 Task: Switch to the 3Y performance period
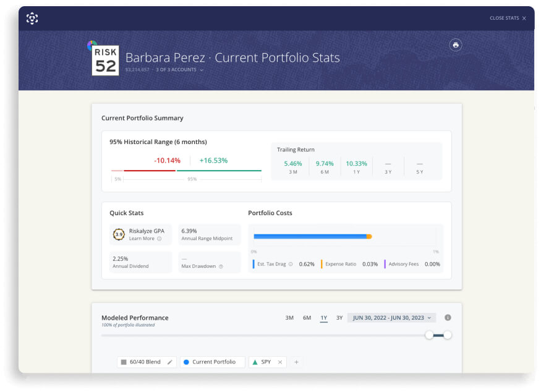[339, 318]
